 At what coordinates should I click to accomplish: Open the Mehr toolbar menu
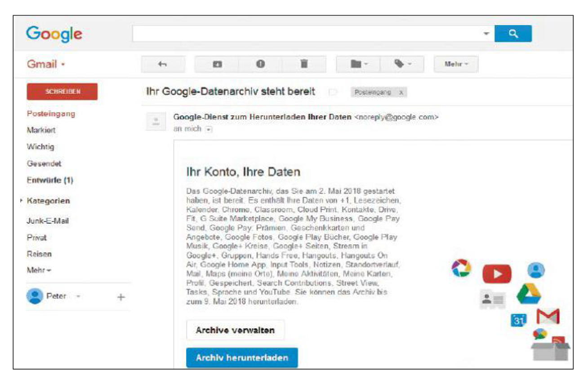456,64
